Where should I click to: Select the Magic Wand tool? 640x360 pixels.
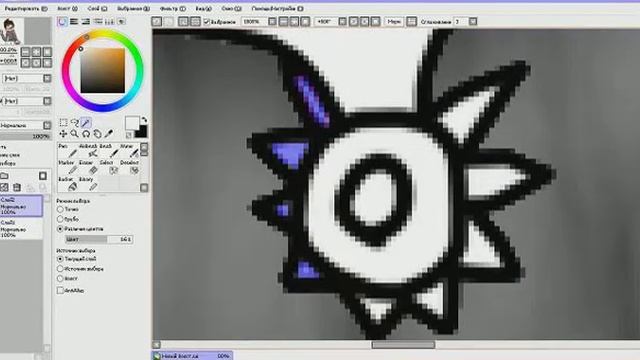point(86,122)
